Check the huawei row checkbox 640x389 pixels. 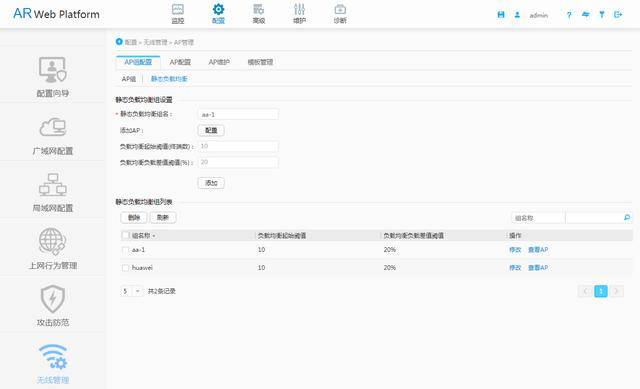[126, 268]
